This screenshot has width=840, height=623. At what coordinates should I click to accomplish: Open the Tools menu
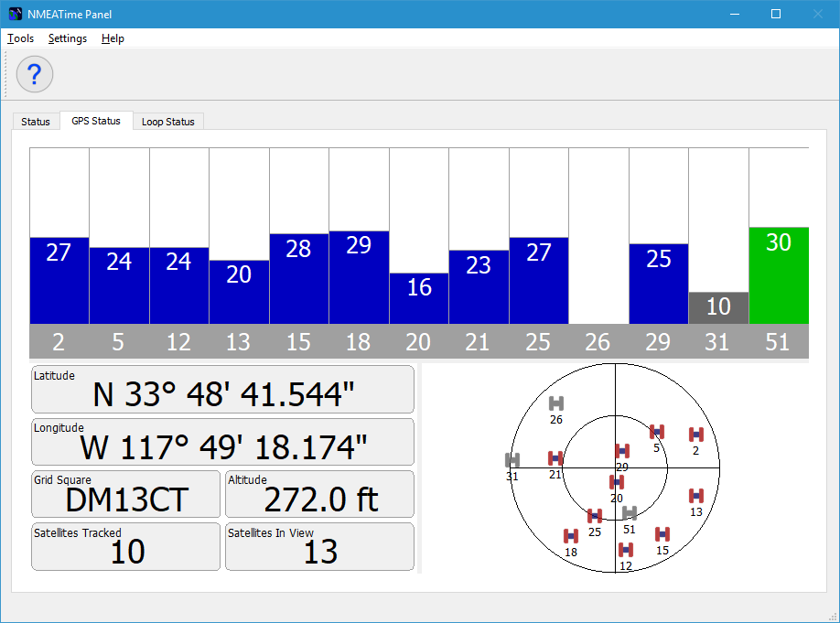20,38
